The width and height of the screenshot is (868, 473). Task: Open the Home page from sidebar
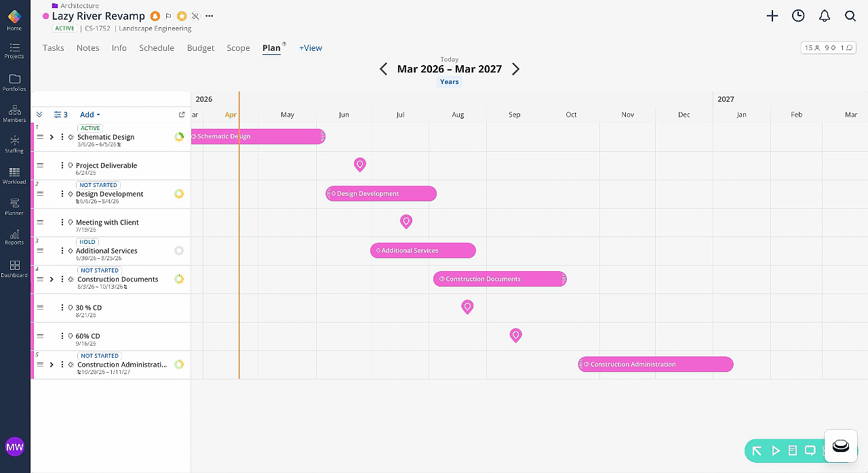14,20
